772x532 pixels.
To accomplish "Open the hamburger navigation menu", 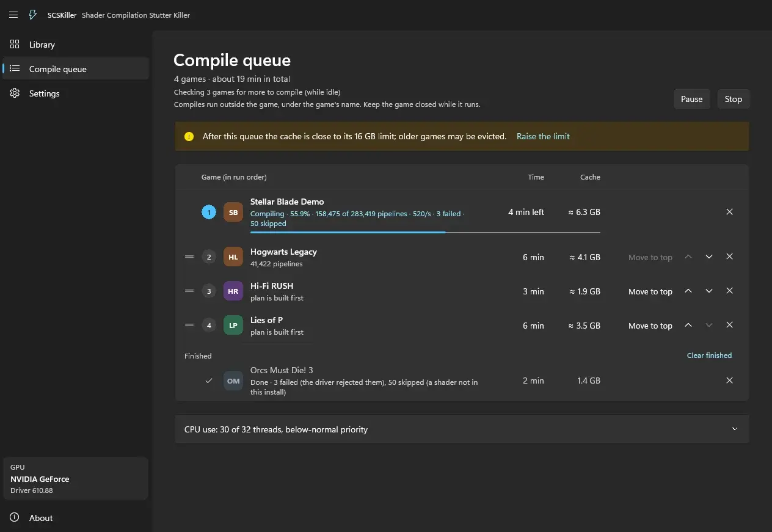I will [x=13, y=15].
